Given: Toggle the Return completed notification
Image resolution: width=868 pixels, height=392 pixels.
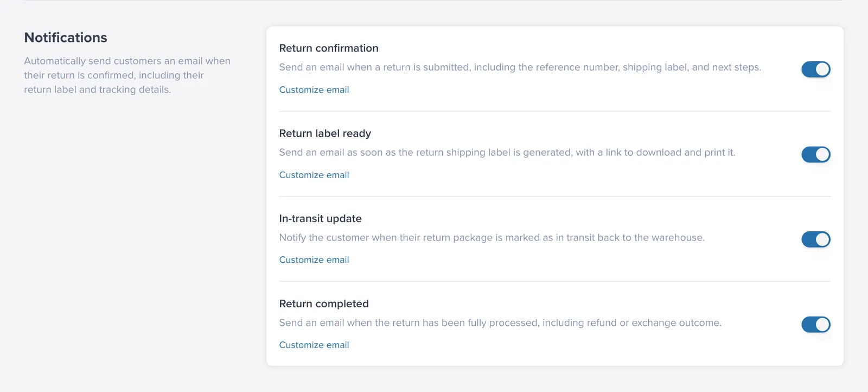Looking at the screenshot, I should pos(816,325).
